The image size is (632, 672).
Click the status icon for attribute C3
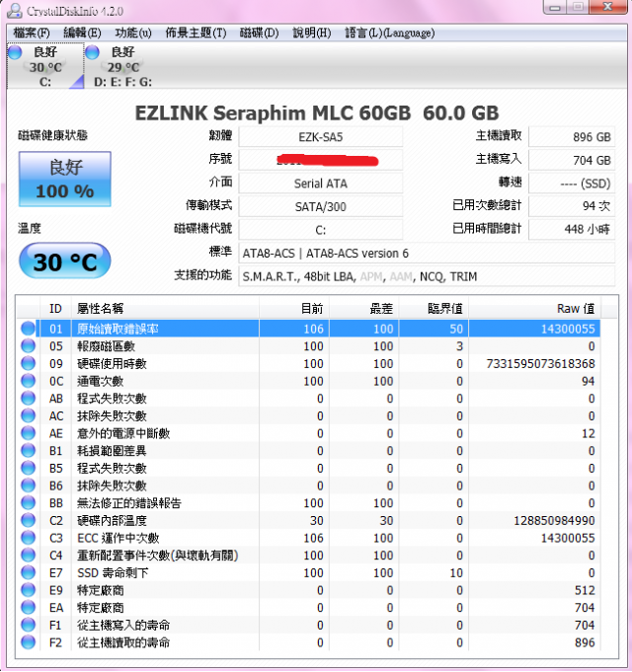(x=28, y=538)
